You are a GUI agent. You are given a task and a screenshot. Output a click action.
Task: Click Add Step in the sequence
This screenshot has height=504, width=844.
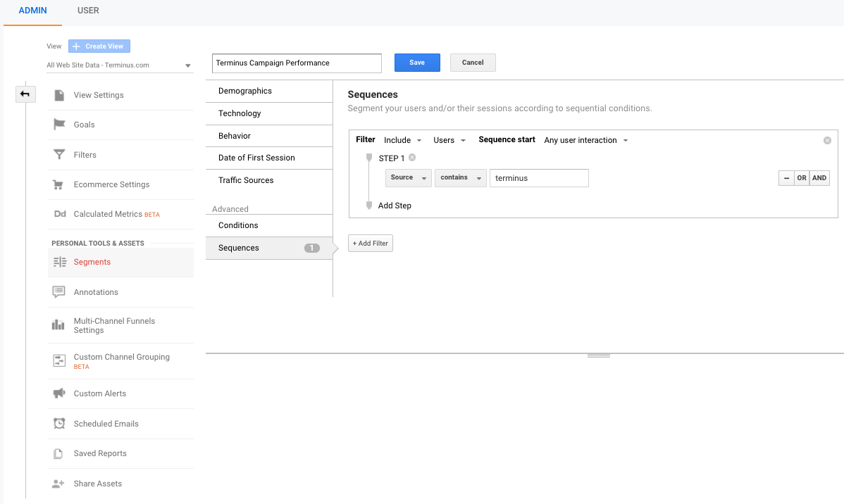395,206
